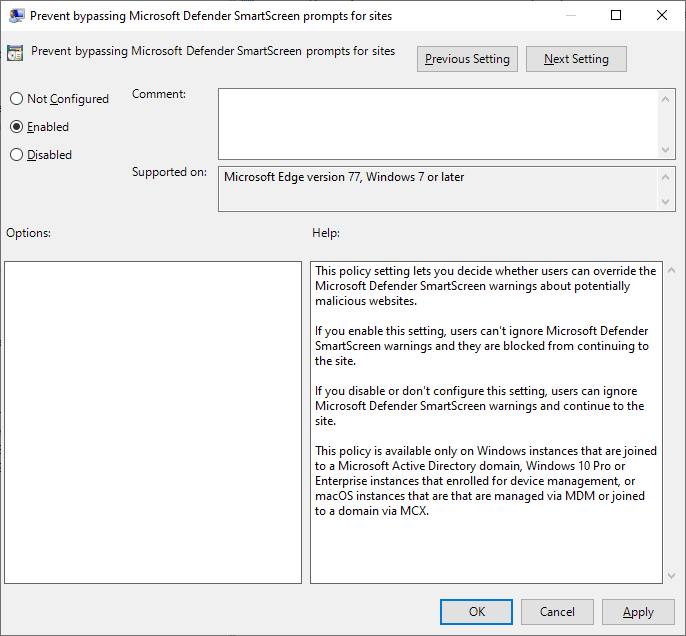Screen dimensions: 686x636
Task: Click the Supported on scroll down arrow
Action: [665, 202]
